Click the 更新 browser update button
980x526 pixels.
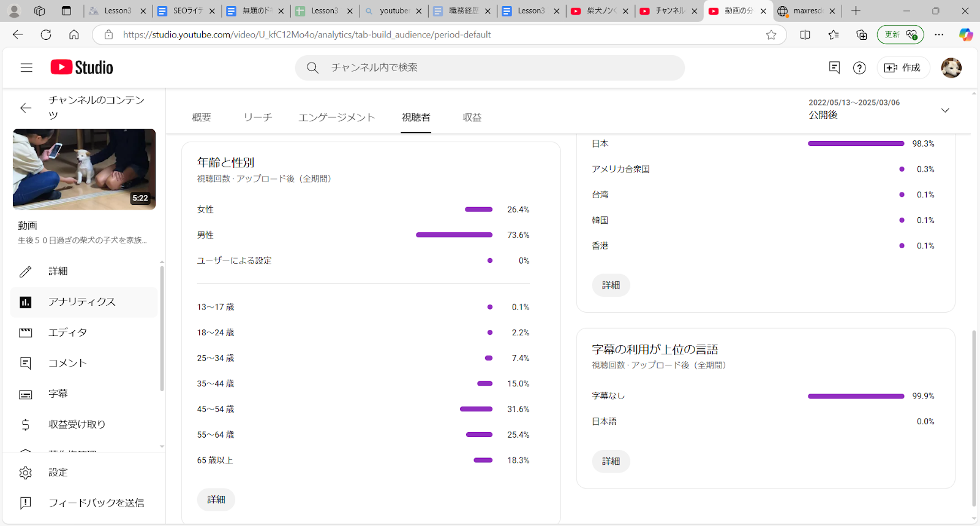900,35
